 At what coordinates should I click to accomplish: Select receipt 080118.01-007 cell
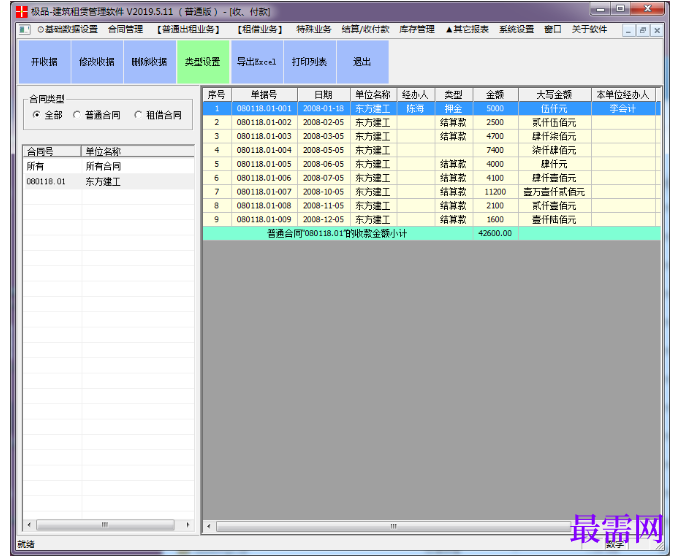pyautogui.click(x=264, y=192)
